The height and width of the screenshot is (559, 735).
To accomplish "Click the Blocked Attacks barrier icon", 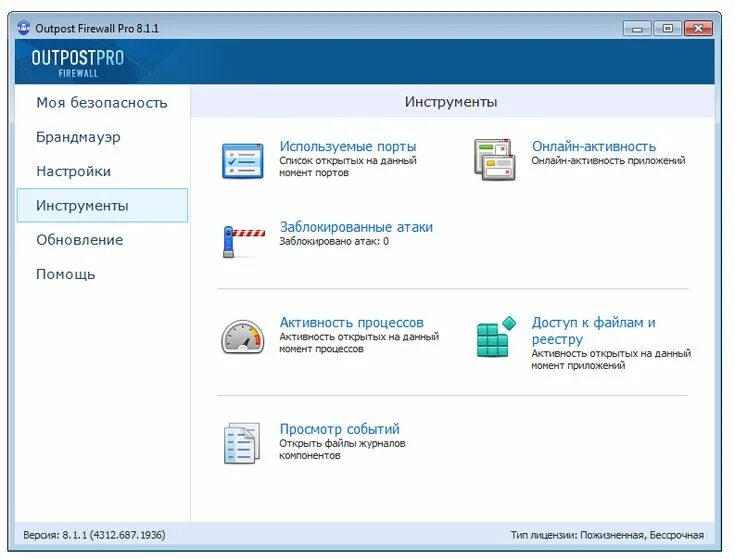I will [243, 241].
